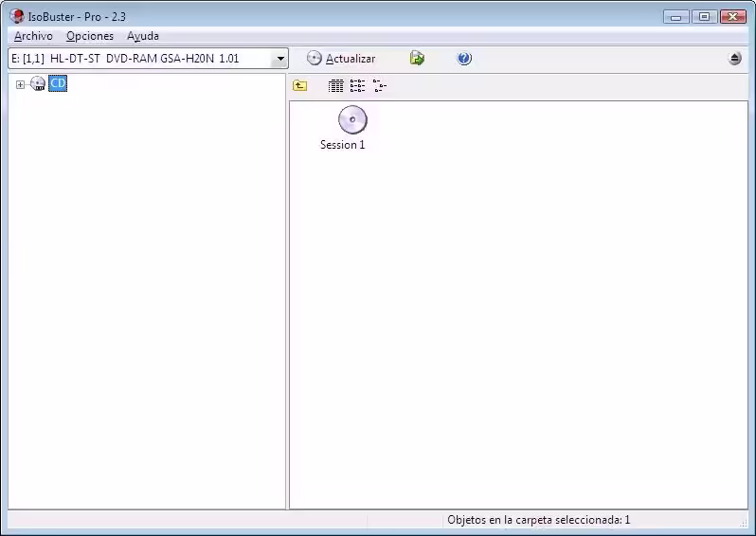
Task: Click the Actualizar refresh button
Action: pos(341,59)
